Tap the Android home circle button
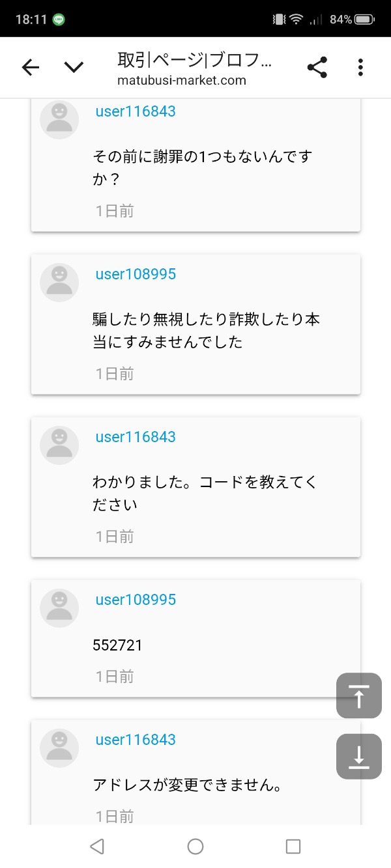Image resolution: width=391 pixels, height=868 pixels. tap(195, 846)
